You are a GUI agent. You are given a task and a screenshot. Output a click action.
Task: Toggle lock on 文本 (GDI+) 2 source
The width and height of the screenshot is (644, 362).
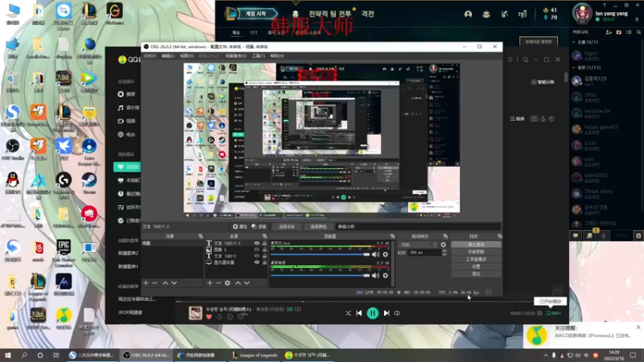tap(265, 244)
